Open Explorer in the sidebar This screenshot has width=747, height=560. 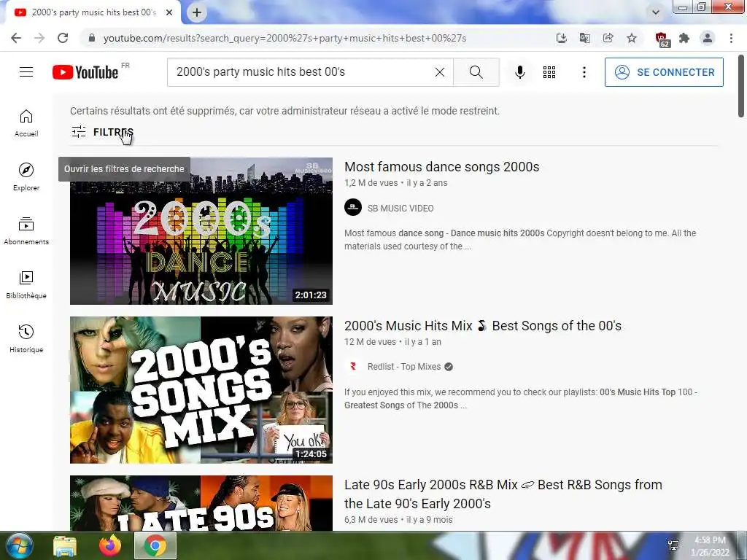pos(26,177)
